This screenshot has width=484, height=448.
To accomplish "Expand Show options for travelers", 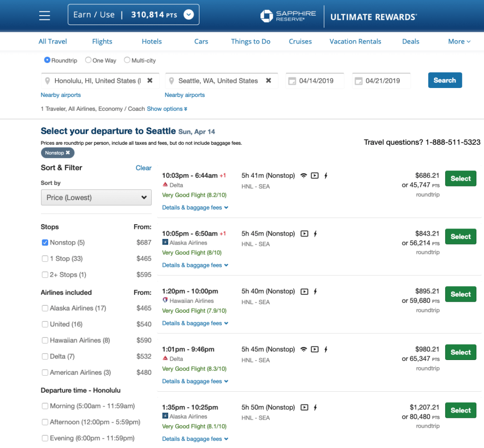I will pyautogui.click(x=167, y=109).
